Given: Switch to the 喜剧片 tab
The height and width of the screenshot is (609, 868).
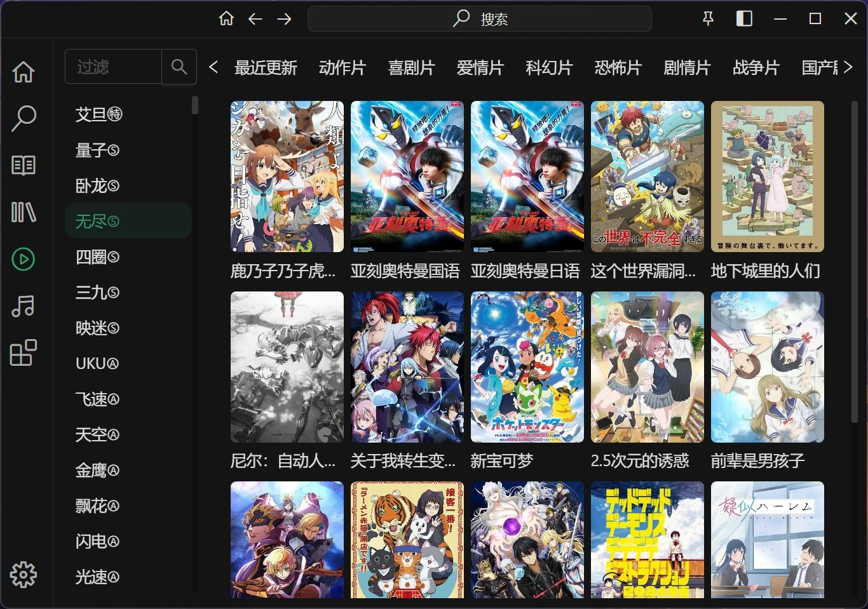Looking at the screenshot, I should pyautogui.click(x=411, y=68).
